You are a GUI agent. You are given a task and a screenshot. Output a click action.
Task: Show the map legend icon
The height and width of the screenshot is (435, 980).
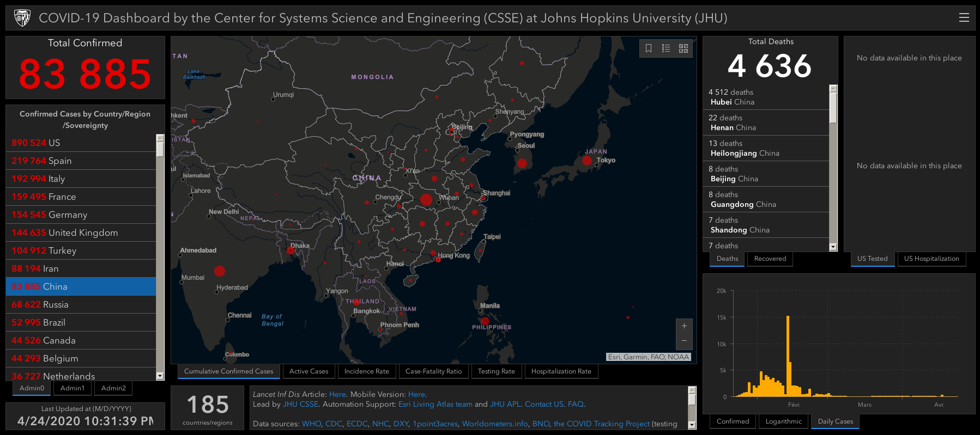click(666, 48)
